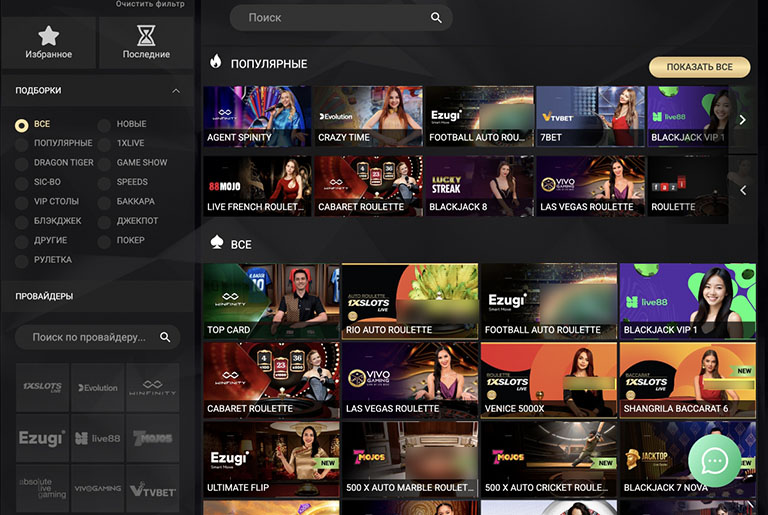Collapse the ПОДБОРКИ section chevron
This screenshot has width=768, height=515.
176,91
